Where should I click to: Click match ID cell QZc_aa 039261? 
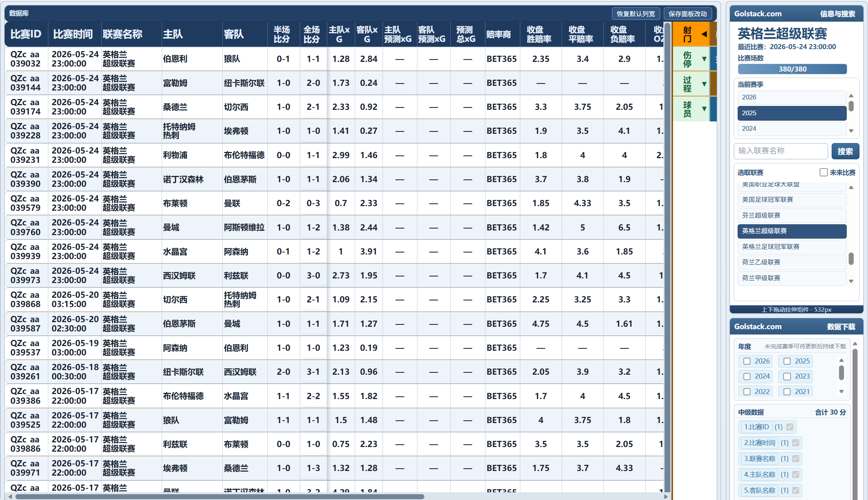(26, 372)
